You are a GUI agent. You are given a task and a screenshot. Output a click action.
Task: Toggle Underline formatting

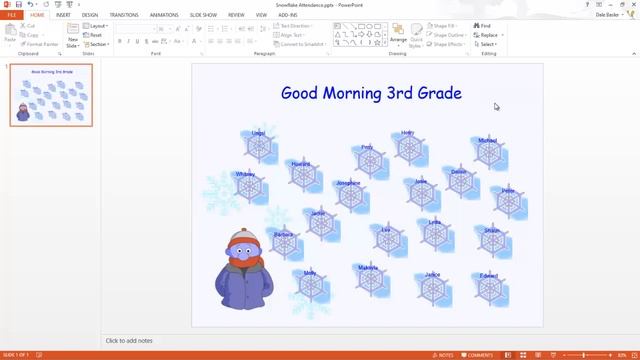tap(138, 41)
